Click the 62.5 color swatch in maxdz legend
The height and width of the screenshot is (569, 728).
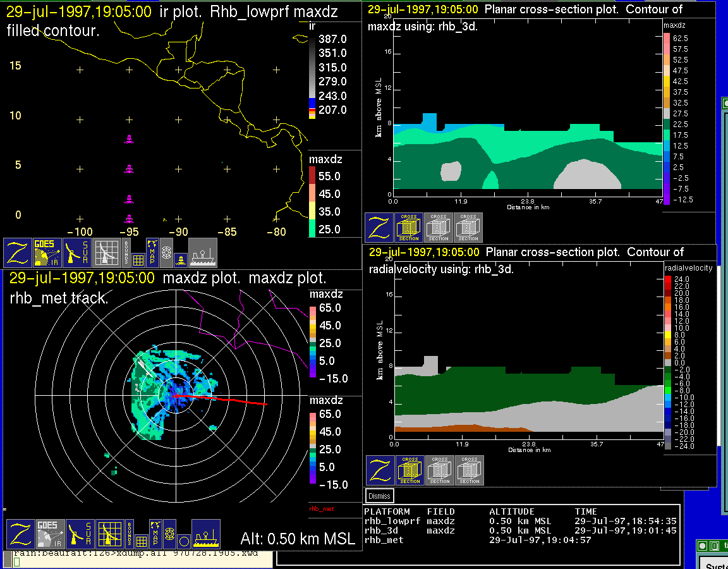tap(667, 39)
